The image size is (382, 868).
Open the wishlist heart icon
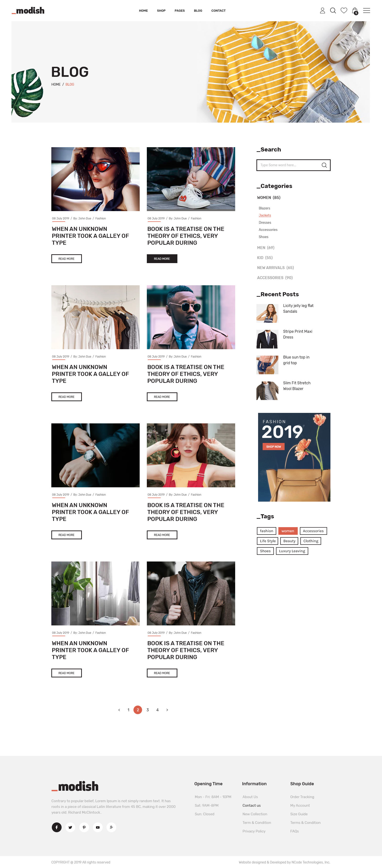[x=344, y=10]
